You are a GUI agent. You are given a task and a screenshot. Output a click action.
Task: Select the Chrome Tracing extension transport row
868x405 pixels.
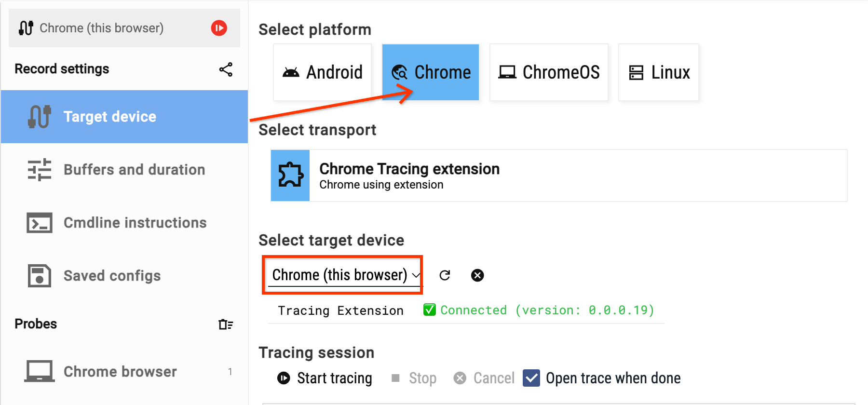click(x=559, y=175)
